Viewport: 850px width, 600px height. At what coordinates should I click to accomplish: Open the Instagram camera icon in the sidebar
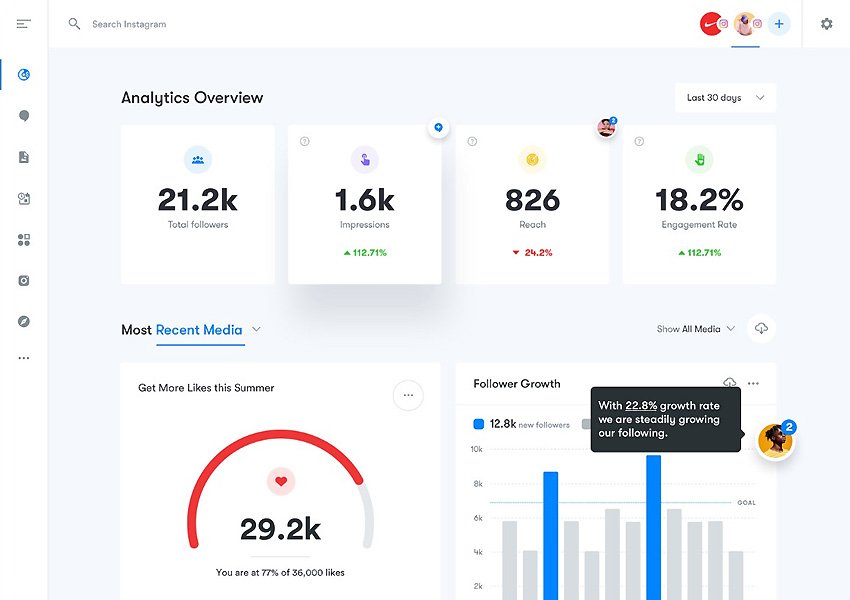pyautogui.click(x=24, y=281)
